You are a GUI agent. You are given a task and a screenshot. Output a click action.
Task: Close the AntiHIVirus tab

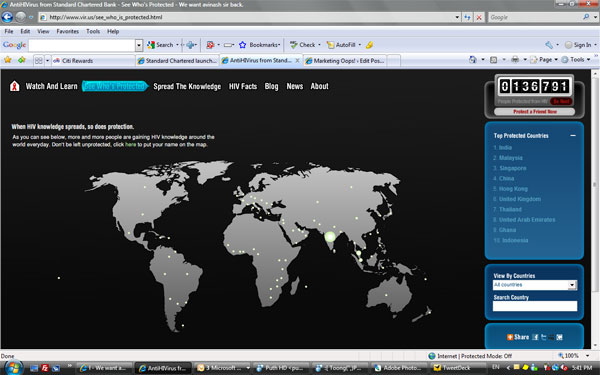(x=297, y=60)
